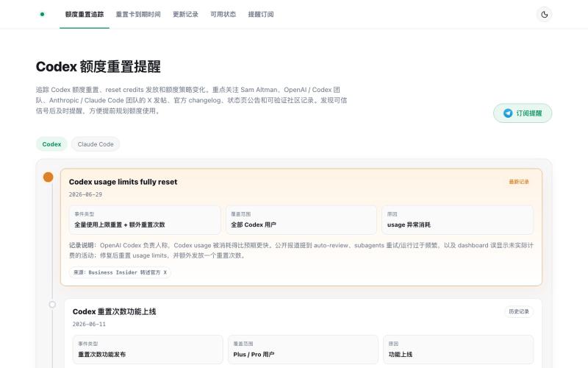Switch to 重置卡到期时间 tab
Screen dimensions: 588x368
[x=138, y=14]
